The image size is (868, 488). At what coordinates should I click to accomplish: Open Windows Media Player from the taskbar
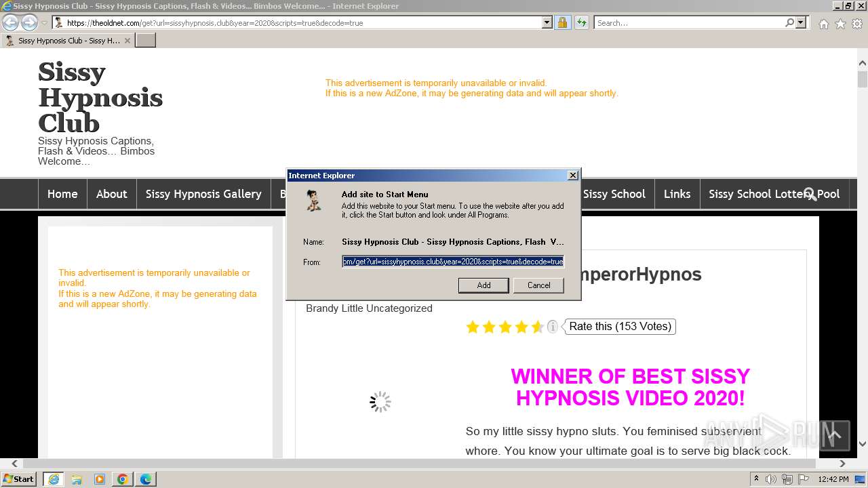[x=100, y=479]
